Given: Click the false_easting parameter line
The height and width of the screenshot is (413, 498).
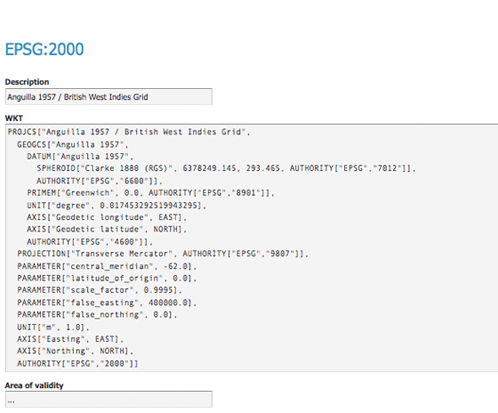Looking at the screenshot, I should 107,302.
